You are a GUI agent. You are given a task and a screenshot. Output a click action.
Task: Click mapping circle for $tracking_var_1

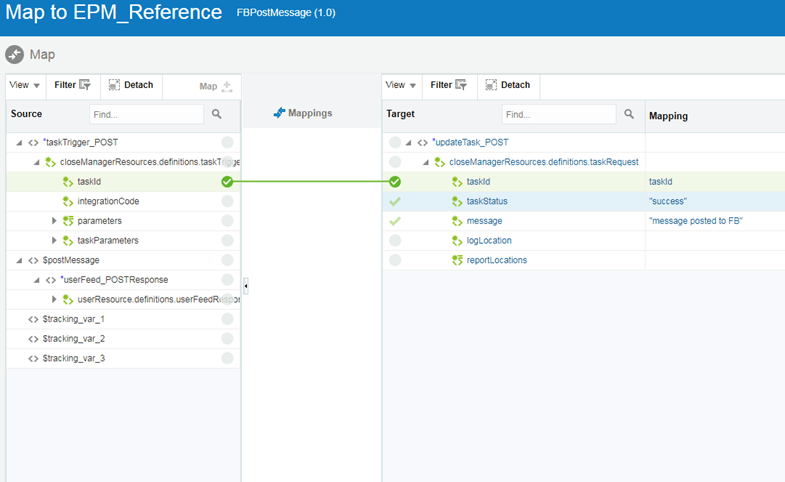(x=227, y=319)
